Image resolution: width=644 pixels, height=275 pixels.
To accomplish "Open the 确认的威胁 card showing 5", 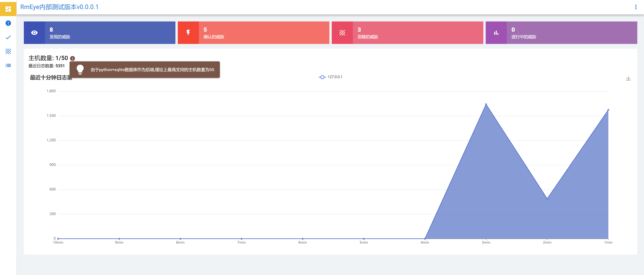I will point(264,33).
